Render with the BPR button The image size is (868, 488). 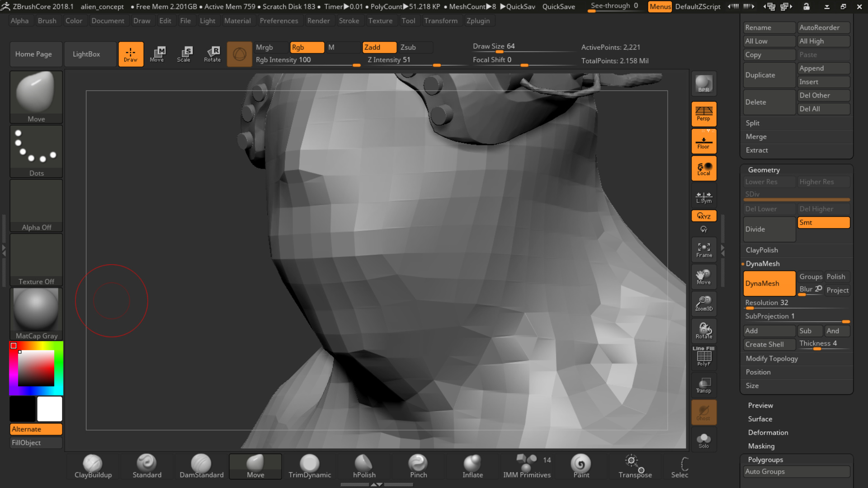pyautogui.click(x=704, y=84)
